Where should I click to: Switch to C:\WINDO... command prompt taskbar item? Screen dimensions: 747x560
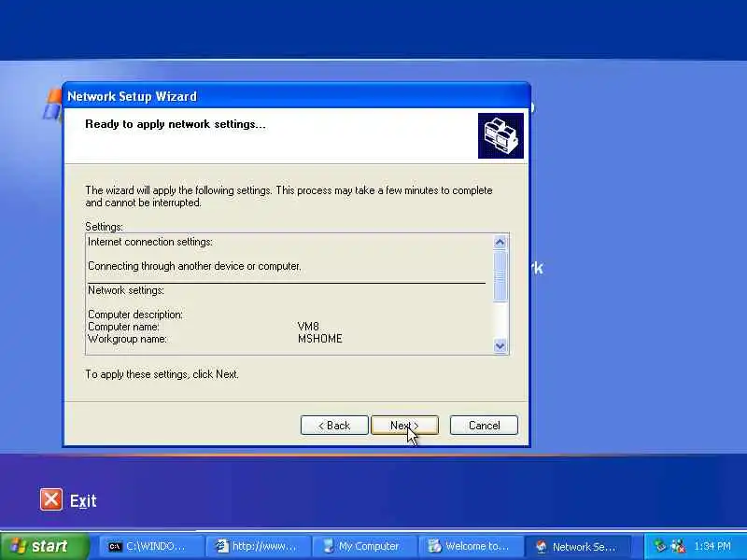[150, 546]
